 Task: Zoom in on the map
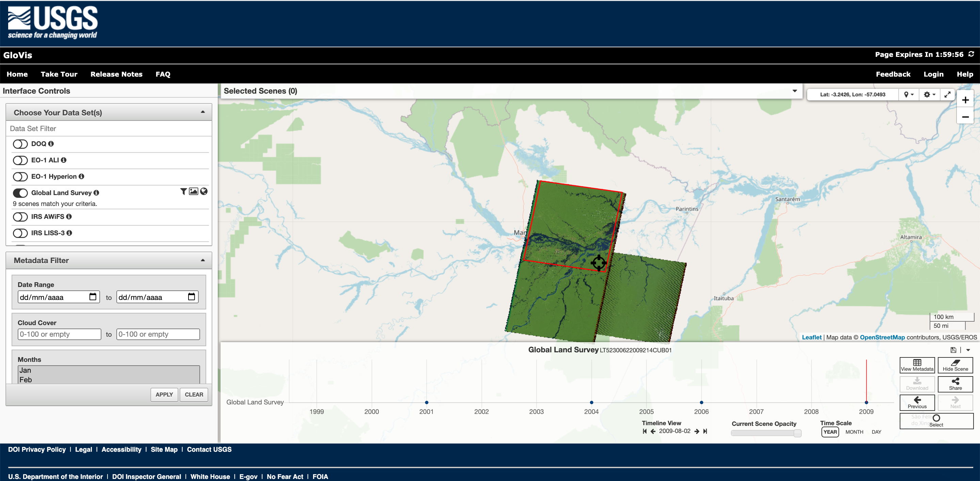click(965, 100)
